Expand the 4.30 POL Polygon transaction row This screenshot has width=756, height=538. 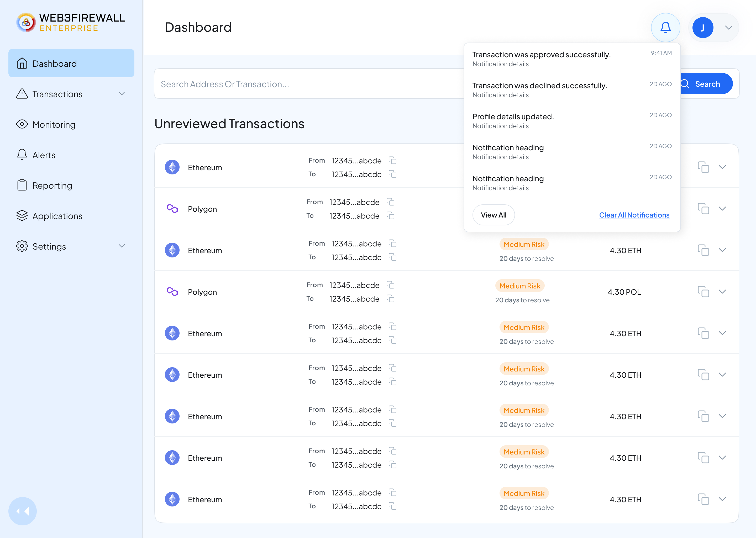(x=722, y=292)
